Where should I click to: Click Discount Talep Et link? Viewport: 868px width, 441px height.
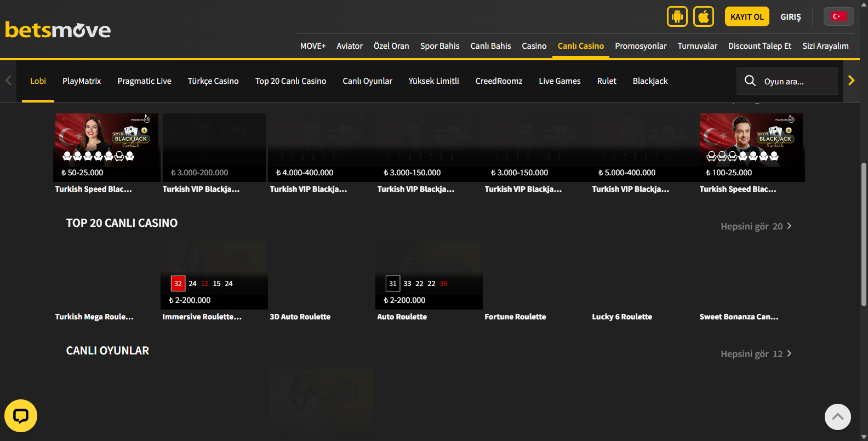[x=759, y=46]
